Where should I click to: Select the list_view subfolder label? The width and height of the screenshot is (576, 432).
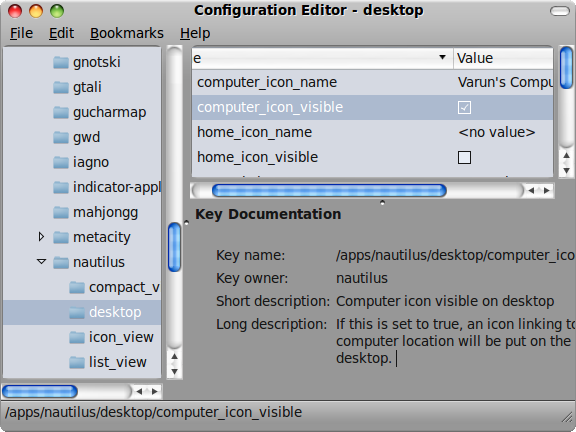[118, 362]
